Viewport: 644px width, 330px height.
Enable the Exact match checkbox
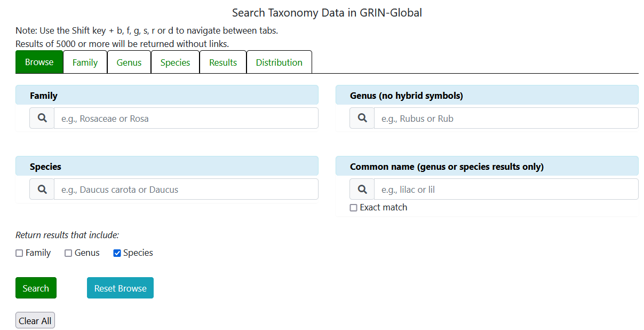pyautogui.click(x=353, y=208)
